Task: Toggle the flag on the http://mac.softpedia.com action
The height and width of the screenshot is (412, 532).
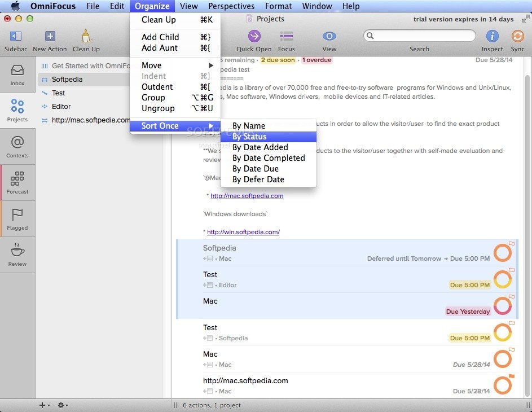Action: (x=512, y=376)
